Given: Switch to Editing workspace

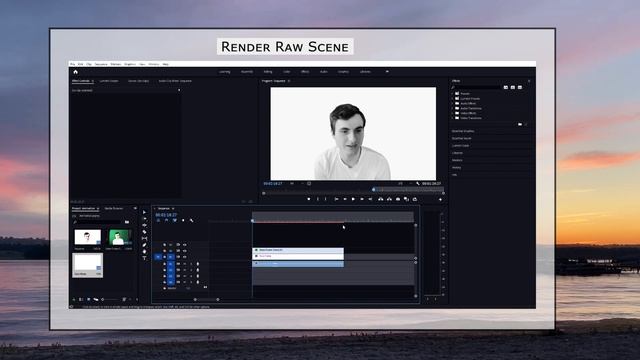Looking at the screenshot, I should point(268,72).
